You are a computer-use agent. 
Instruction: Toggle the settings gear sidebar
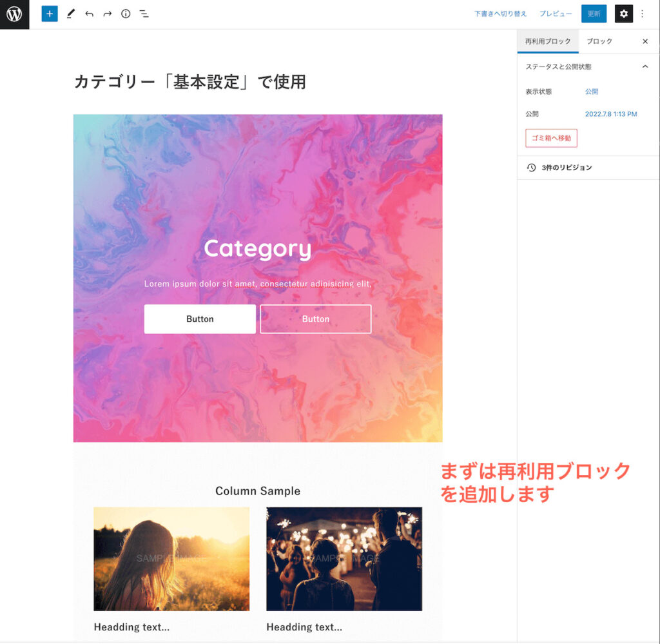(x=623, y=14)
